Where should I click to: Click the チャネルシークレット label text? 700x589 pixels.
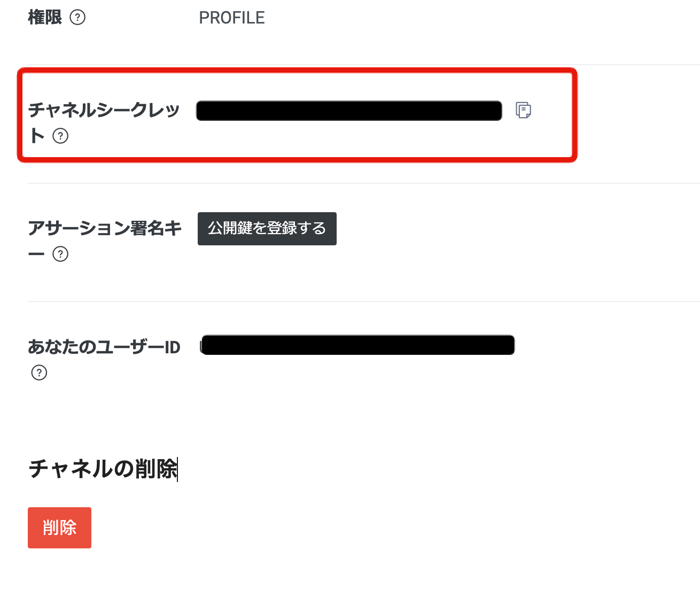pos(104,122)
